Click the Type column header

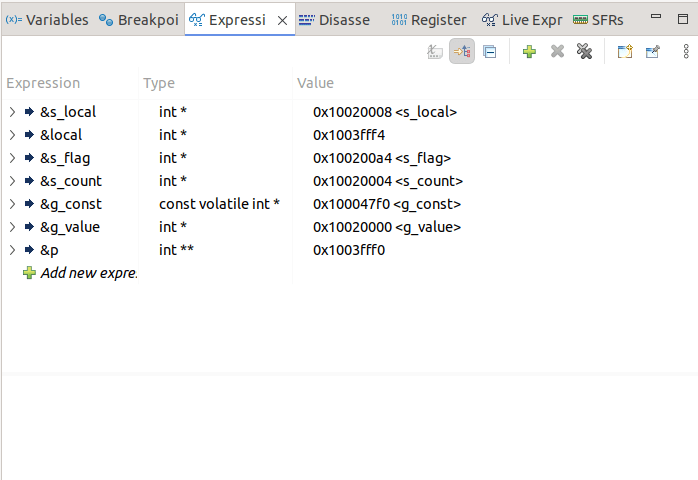(159, 83)
